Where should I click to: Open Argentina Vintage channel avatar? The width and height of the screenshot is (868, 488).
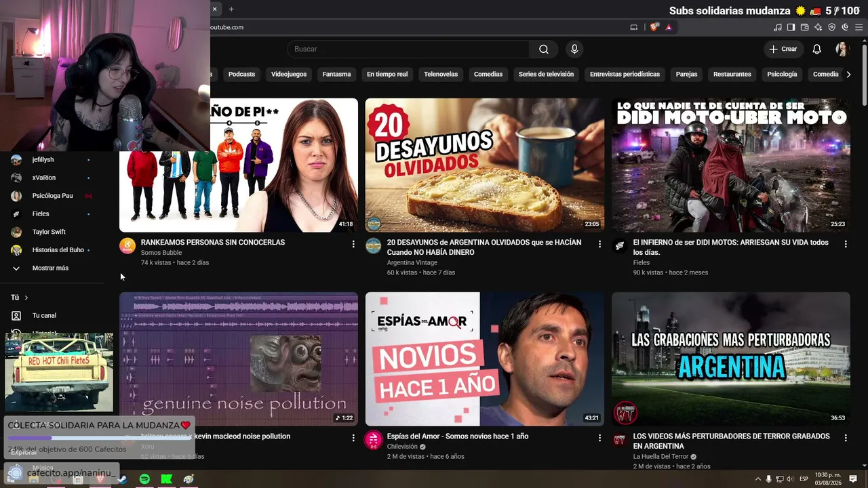374,246
